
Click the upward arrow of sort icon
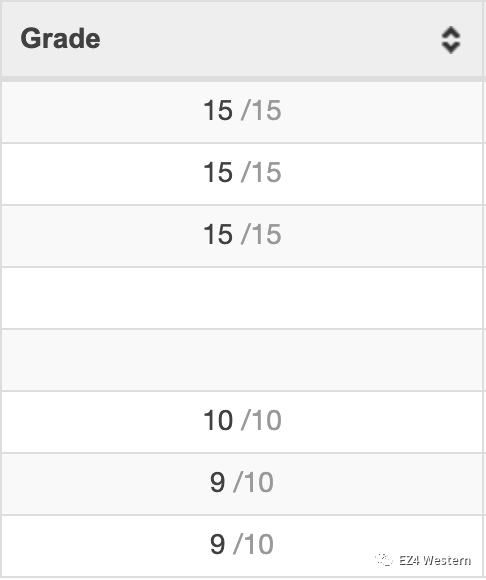(451, 32)
